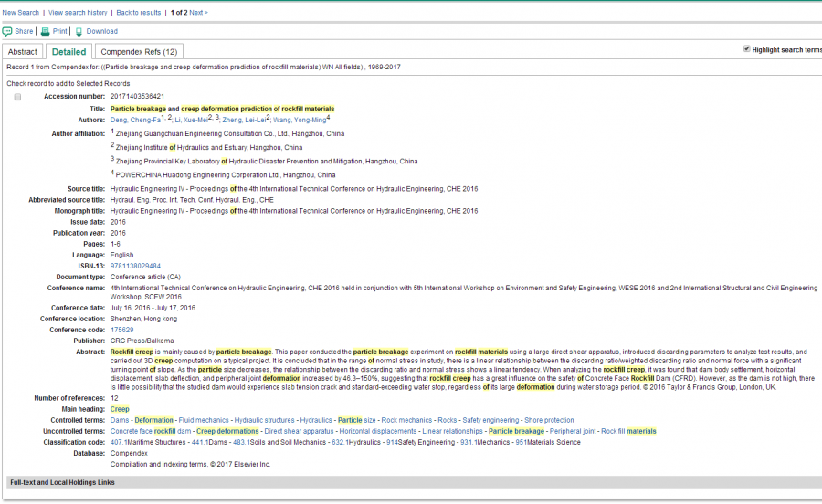
Task: Select the Detailed tab
Action: (x=68, y=52)
